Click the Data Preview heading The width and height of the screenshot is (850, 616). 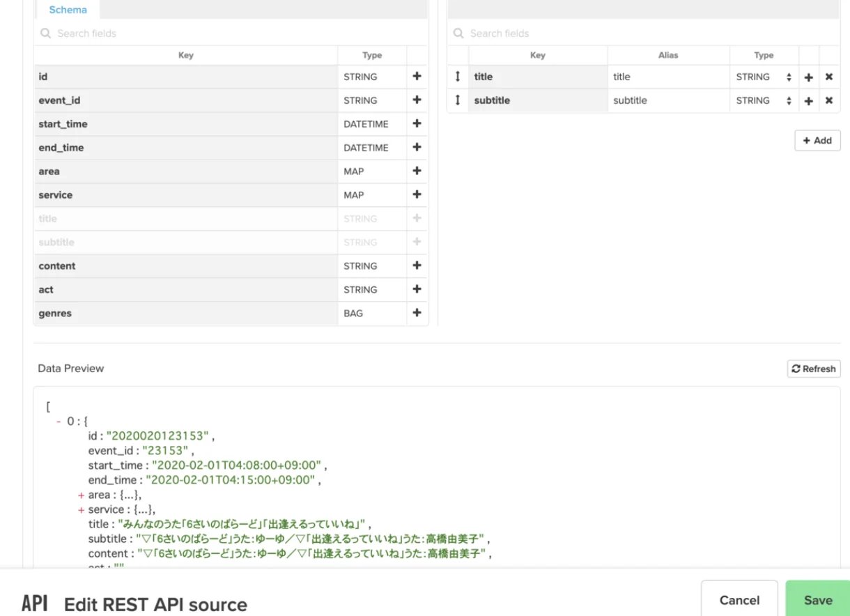(71, 369)
